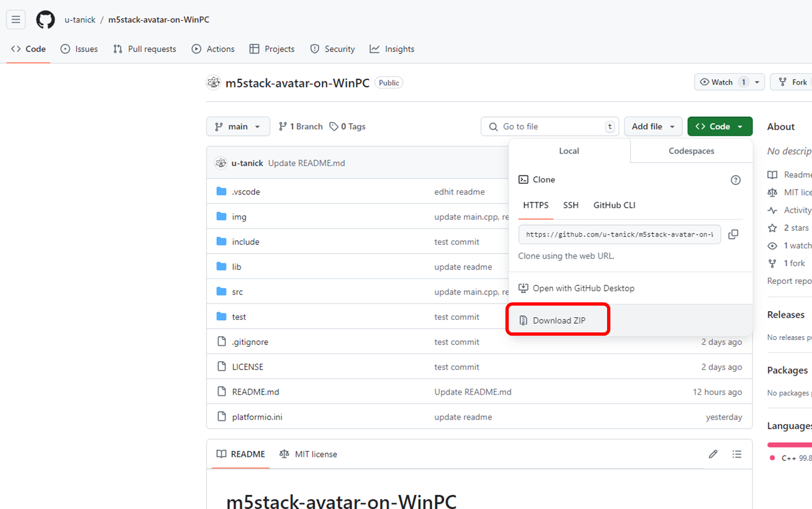Open the u-tanick breadcrumb link
This screenshot has width=812, height=509.
(x=80, y=20)
